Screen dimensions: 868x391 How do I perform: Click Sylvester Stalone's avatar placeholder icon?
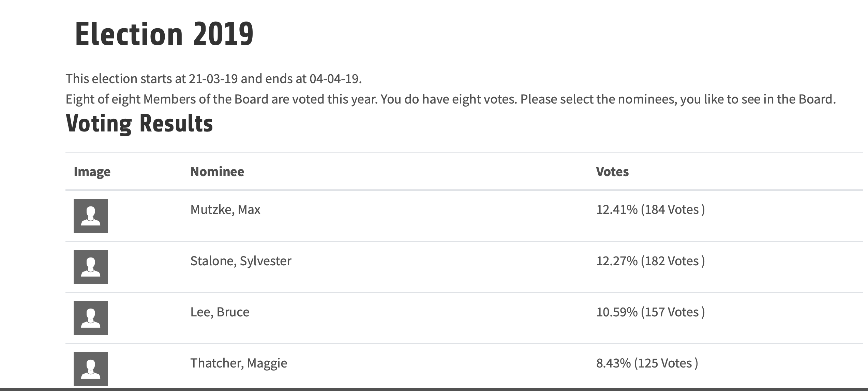(x=91, y=267)
